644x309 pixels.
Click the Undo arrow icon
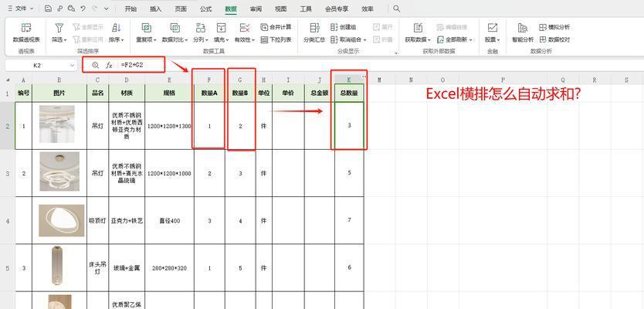coord(83,8)
